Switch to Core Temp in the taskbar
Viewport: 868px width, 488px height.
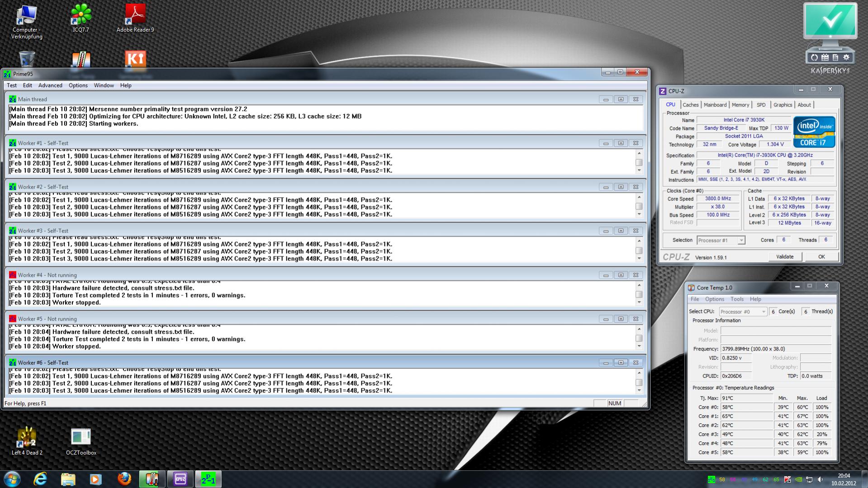(152, 479)
